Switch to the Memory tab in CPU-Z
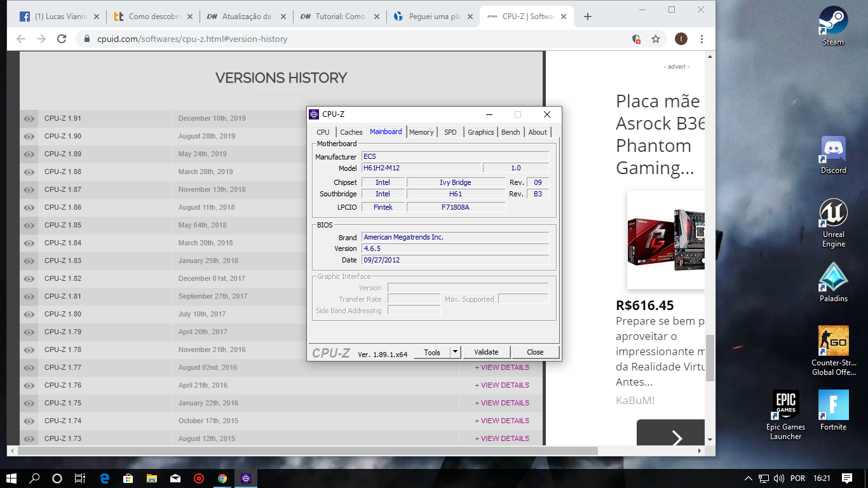This screenshot has height=488, width=868. (421, 132)
